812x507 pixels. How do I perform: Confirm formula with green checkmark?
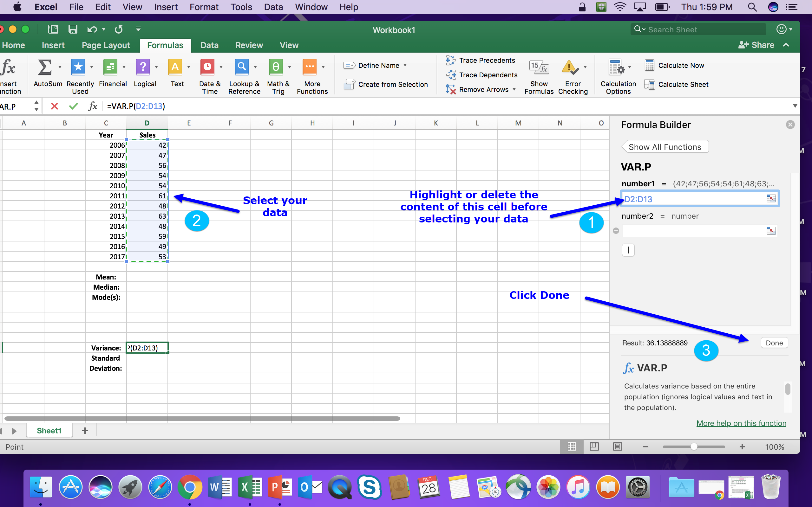click(x=73, y=106)
